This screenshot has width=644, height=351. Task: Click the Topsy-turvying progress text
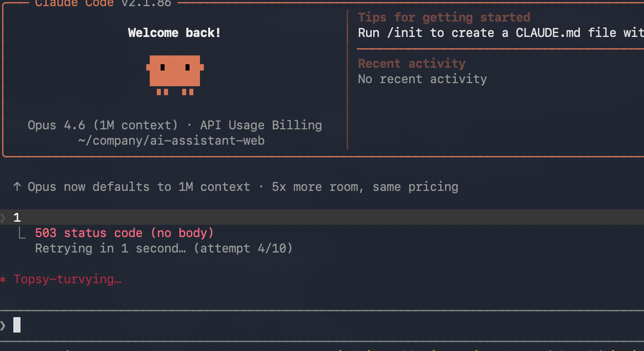(67, 280)
